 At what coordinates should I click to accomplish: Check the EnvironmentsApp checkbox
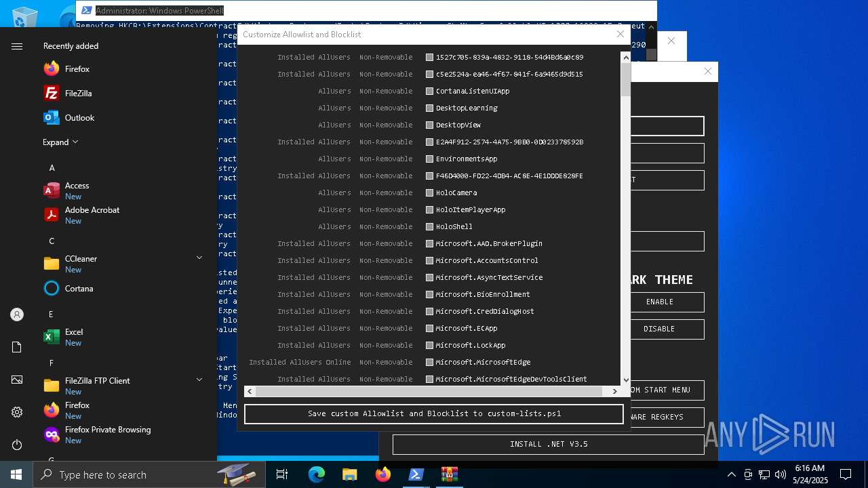coord(429,159)
